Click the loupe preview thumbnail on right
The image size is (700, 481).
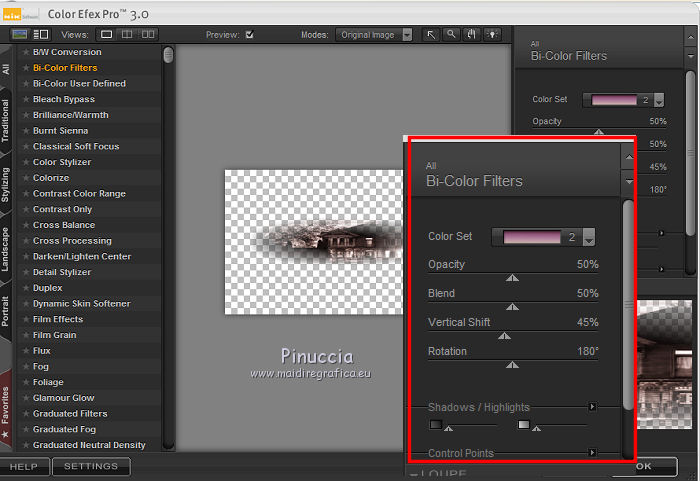click(x=664, y=364)
